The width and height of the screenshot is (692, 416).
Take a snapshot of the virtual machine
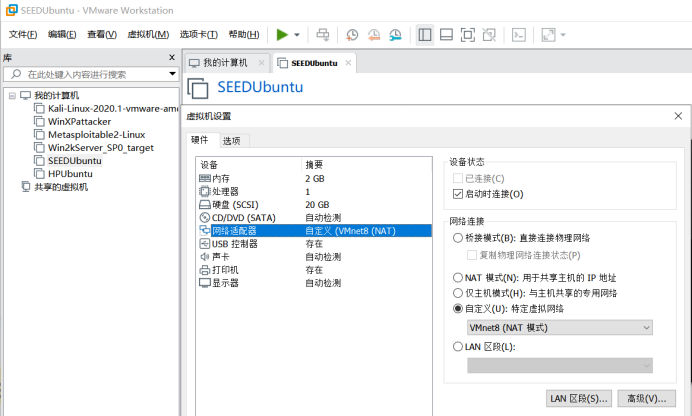coord(352,34)
